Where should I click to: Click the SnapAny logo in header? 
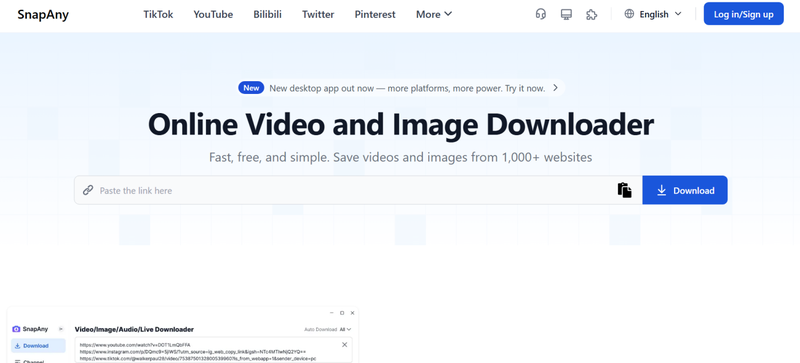coord(43,14)
